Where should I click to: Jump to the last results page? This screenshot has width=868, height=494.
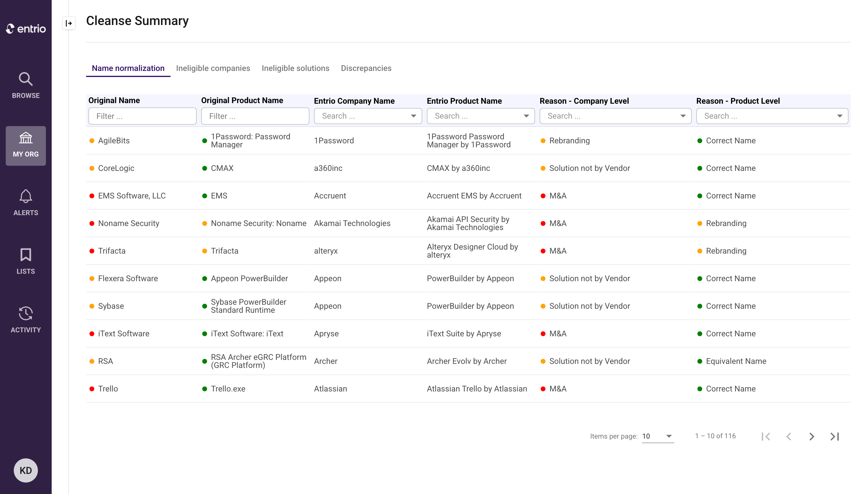[834, 436]
